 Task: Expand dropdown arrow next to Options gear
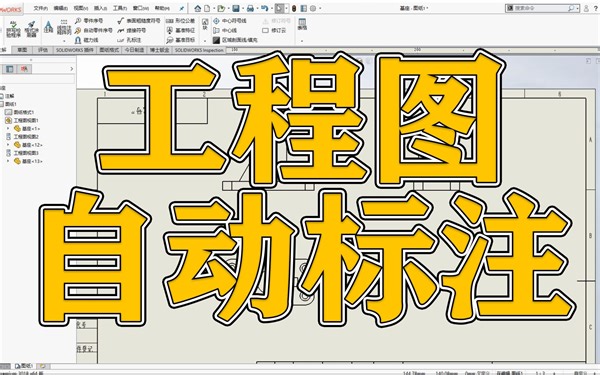point(320,8)
